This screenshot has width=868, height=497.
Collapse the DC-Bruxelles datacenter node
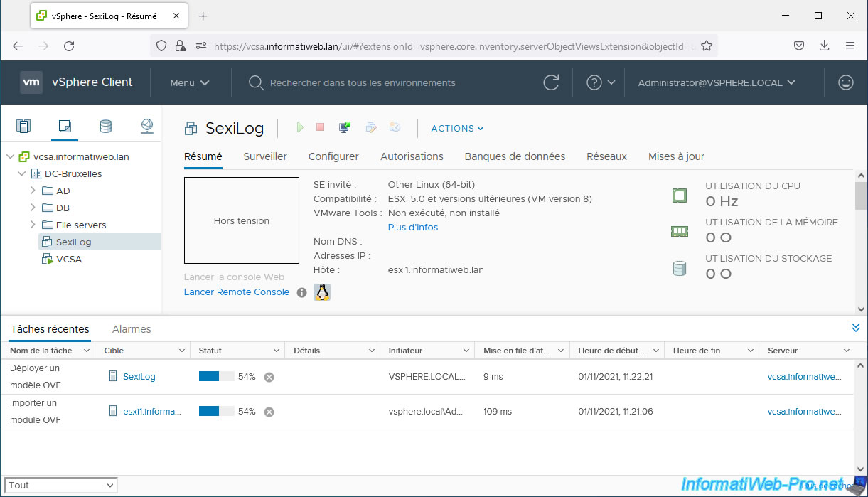coord(21,173)
